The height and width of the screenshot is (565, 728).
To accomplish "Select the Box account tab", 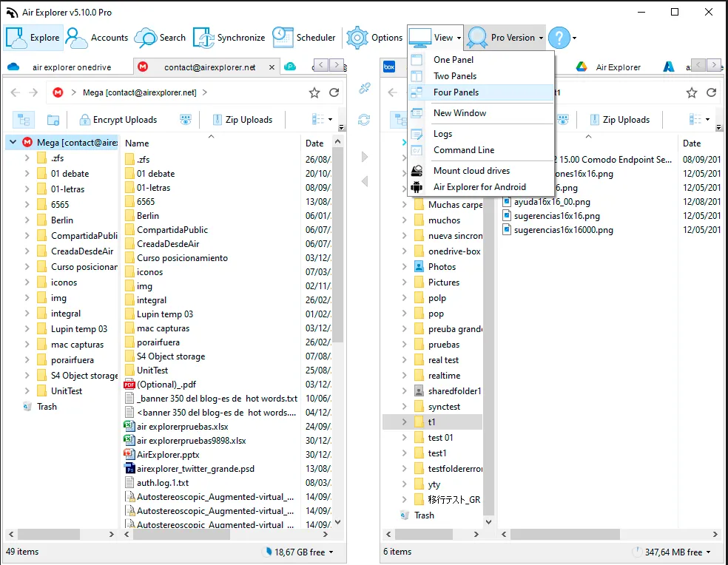I will point(389,67).
